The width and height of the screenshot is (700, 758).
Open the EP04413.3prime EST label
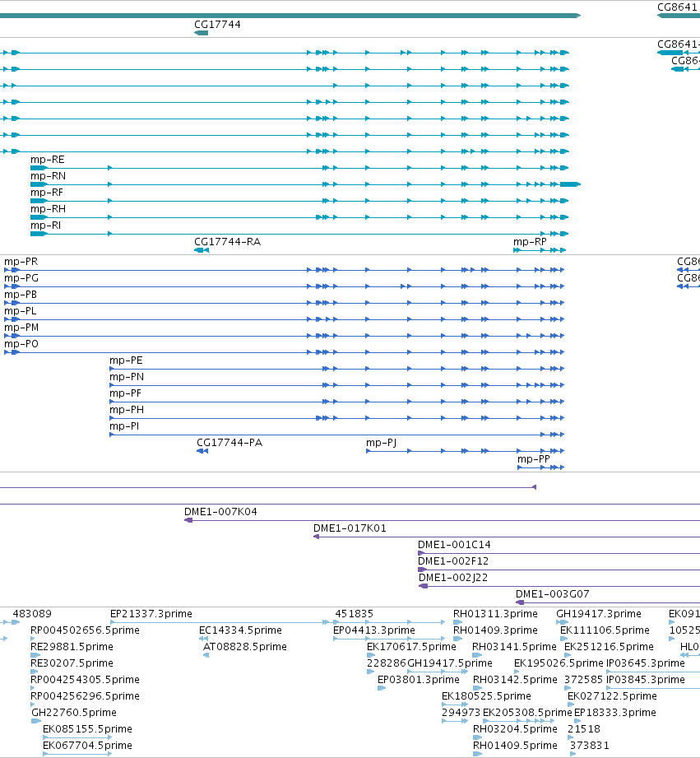tap(374, 630)
